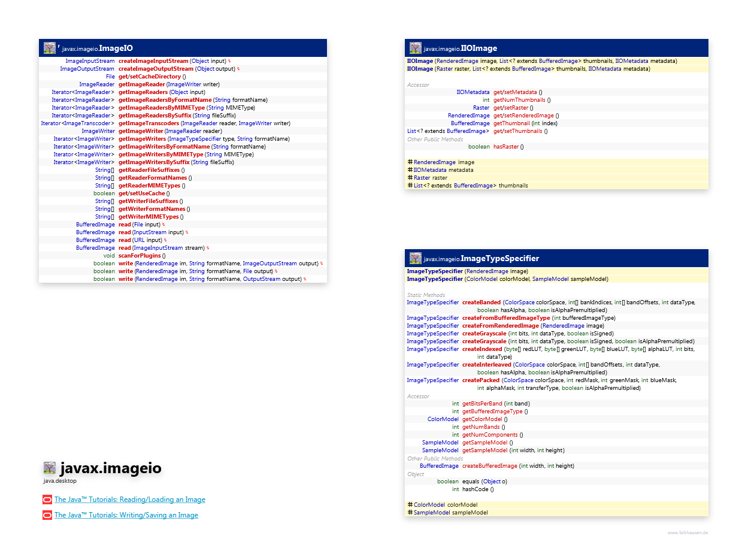Open the Writing/Saving an Image tutorial link
The width and height of the screenshot is (742, 560).
[x=126, y=515]
